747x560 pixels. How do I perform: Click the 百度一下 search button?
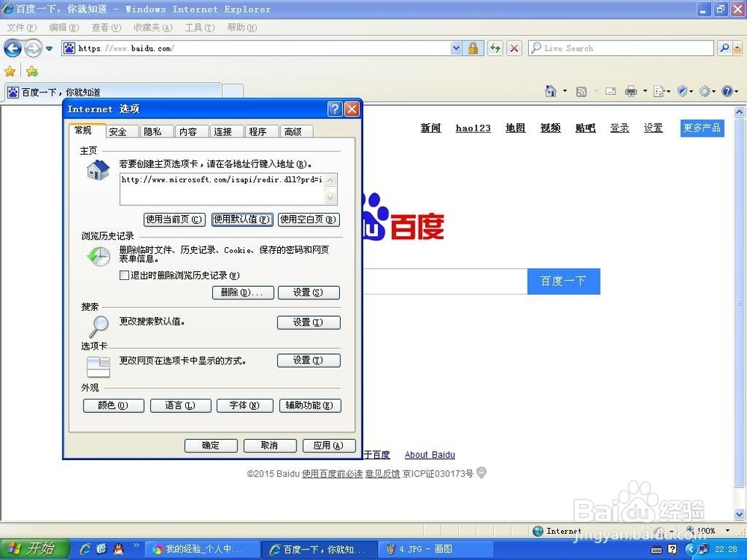click(563, 281)
